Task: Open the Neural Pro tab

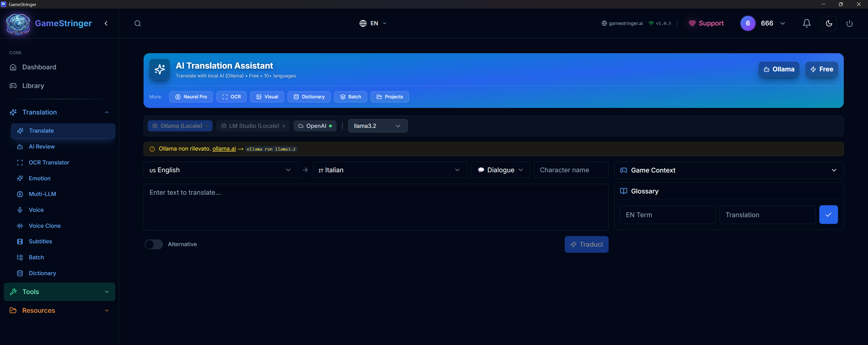Action: click(191, 97)
